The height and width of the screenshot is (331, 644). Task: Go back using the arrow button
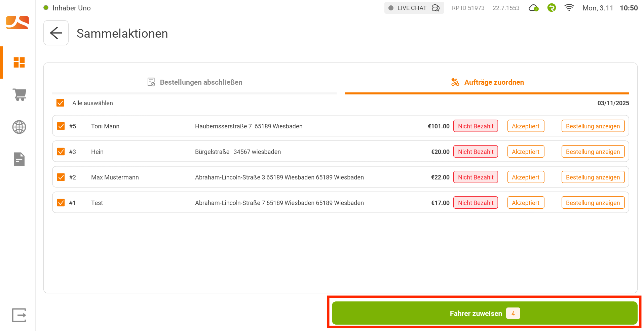coord(56,33)
